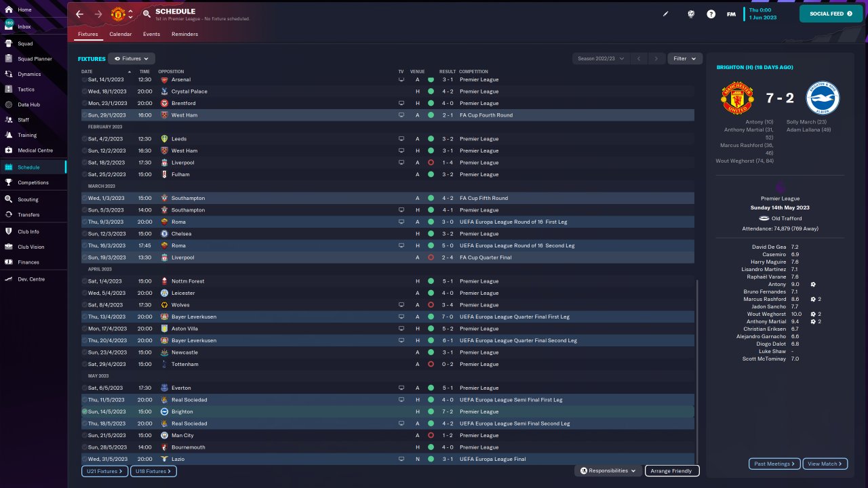Toggle the circle beside Sat, 4/2/2023
868x488 pixels.
(x=85, y=139)
